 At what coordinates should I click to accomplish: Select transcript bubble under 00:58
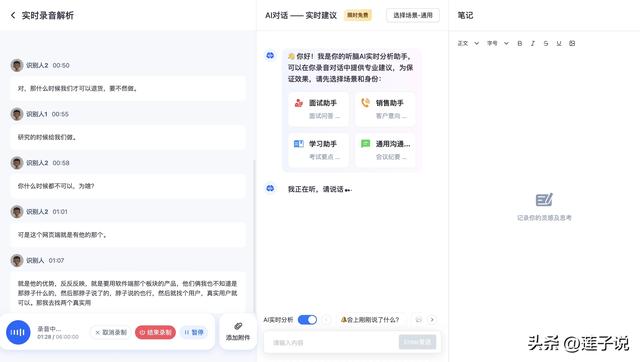[x=128, y=186]
